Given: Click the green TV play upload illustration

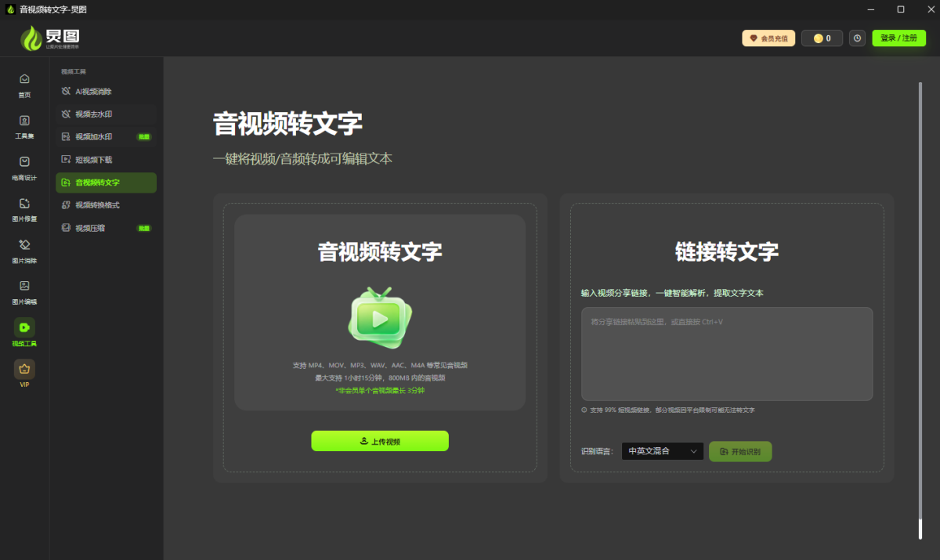Looking at the screenshot, I should pos(380,318).
